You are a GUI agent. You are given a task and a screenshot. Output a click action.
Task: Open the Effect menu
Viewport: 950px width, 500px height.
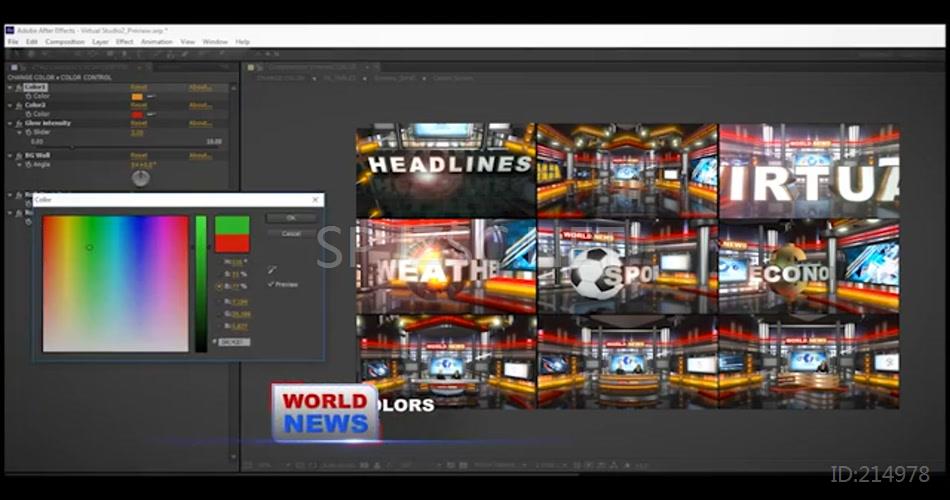(x=124, y=42)
